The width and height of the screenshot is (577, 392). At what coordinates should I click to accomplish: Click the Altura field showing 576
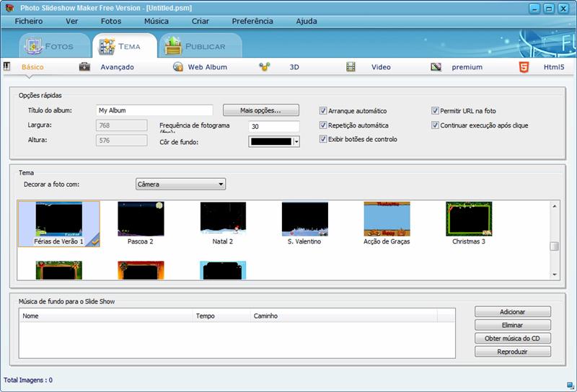(x=121, y=140)
